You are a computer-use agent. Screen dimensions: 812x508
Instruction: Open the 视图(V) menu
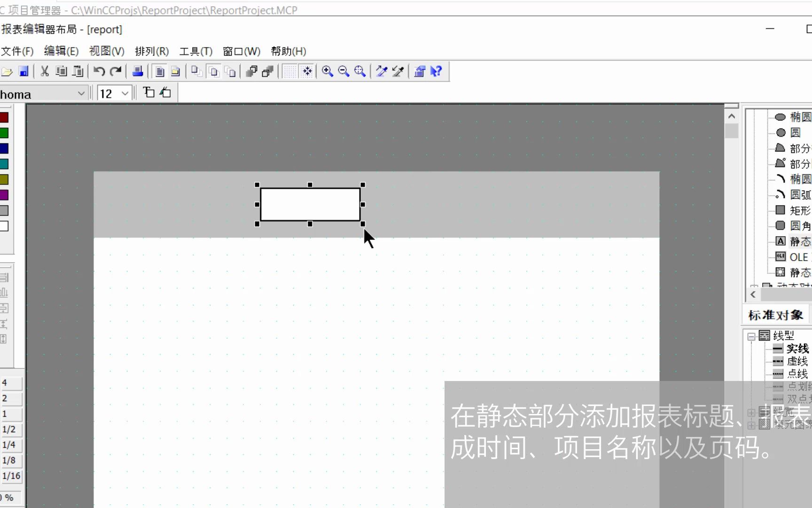coord(107,51)
